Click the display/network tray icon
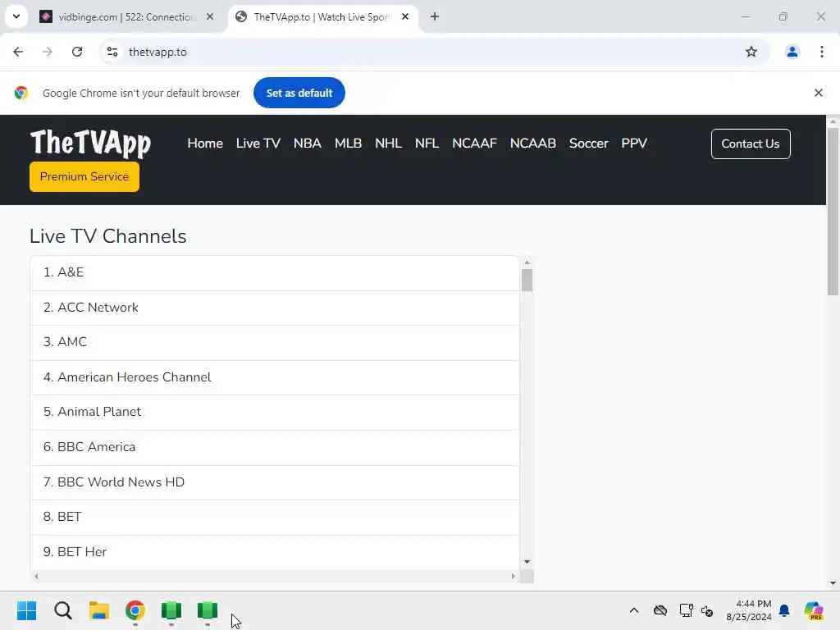 (x=686, y=610)
